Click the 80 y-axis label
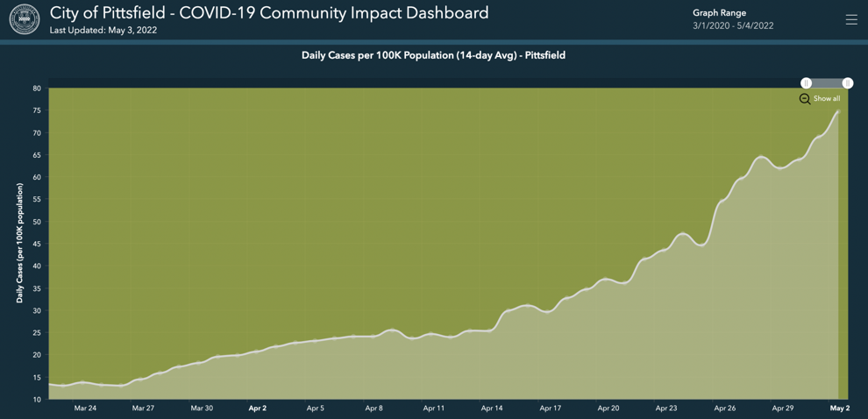Viewport: 868px width, 419px height. pos(37,88)
